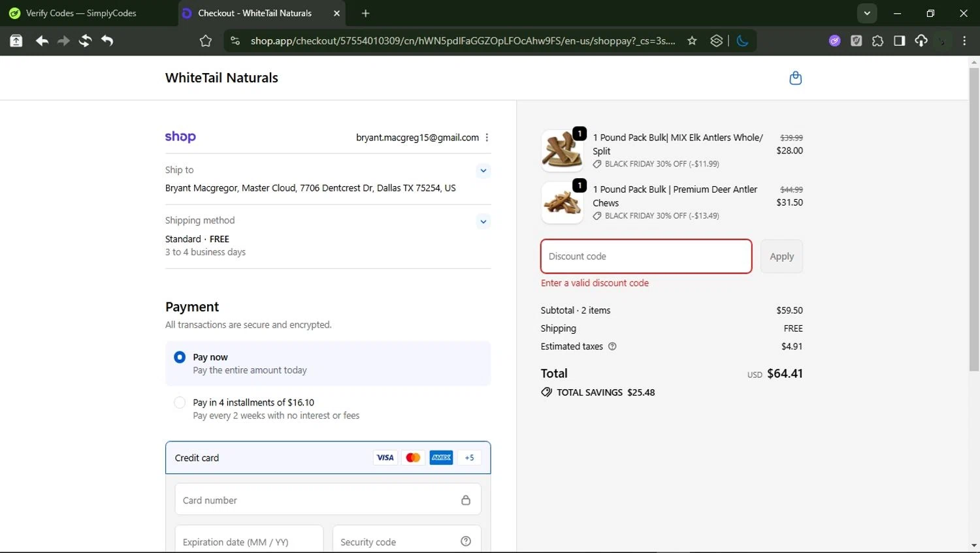Open the browser three-dot menu

tap(964, 40)
